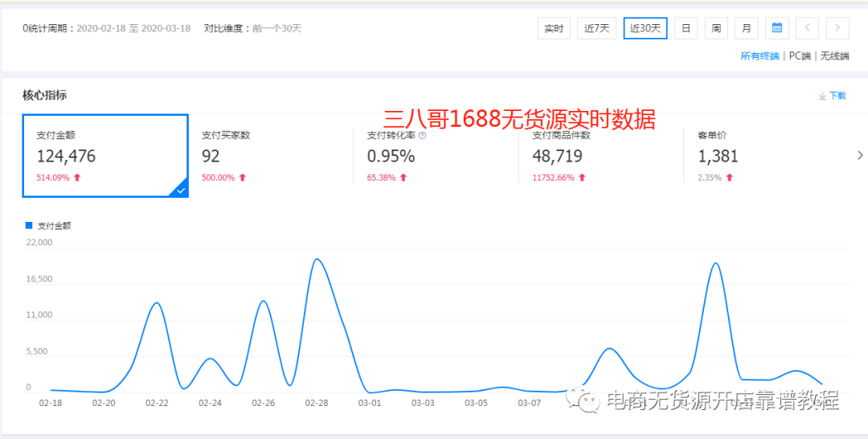
Task: Filter by 所有终端
Action: tap(759, 56)
